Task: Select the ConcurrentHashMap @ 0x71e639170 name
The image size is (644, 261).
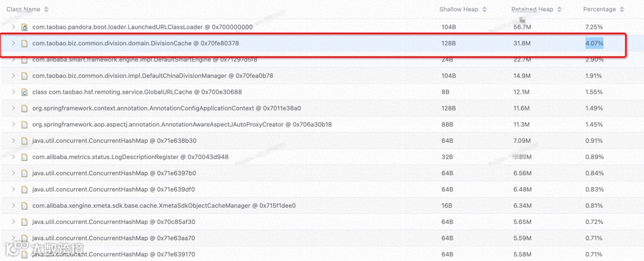Action: coord(114,254)
